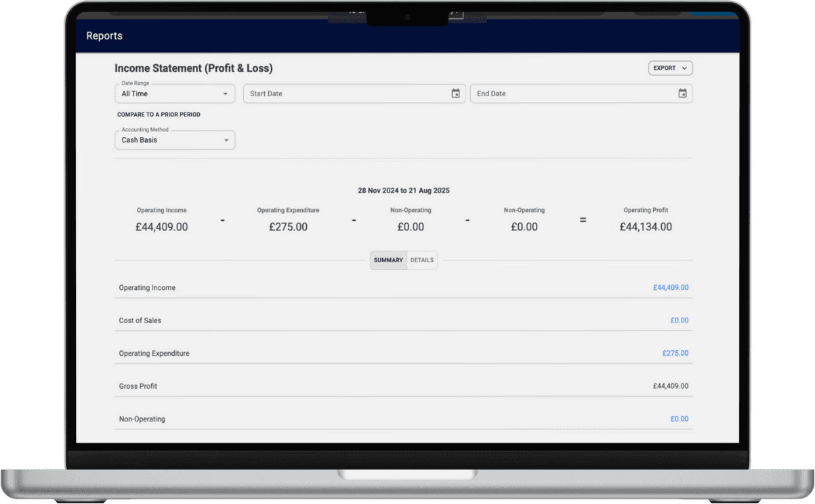Switch to the Details tab
The height and width of the screenshot is (504, 815).
click(422, 260)
